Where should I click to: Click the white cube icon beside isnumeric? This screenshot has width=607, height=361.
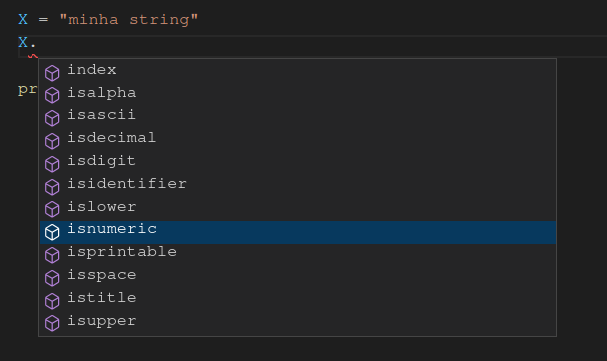click(52, 232)
